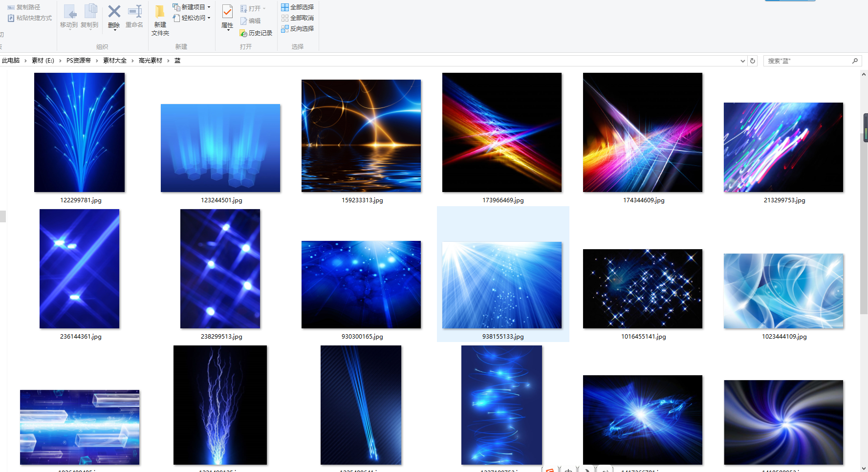Create a folder with 新建文件夹
868x472 pixels.
click(x=160, y=20)
